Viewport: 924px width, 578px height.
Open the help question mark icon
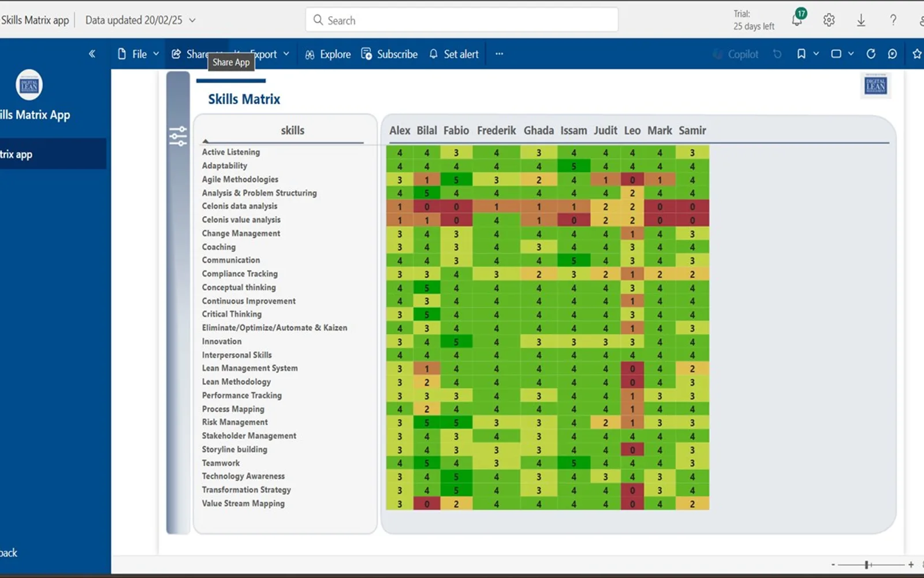point(893,20)
